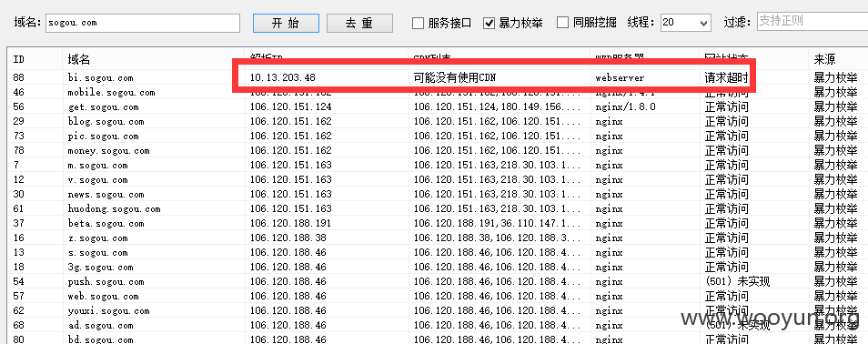
Task: Select the push.sogou.com entry
Action: [x=106, y=281]
